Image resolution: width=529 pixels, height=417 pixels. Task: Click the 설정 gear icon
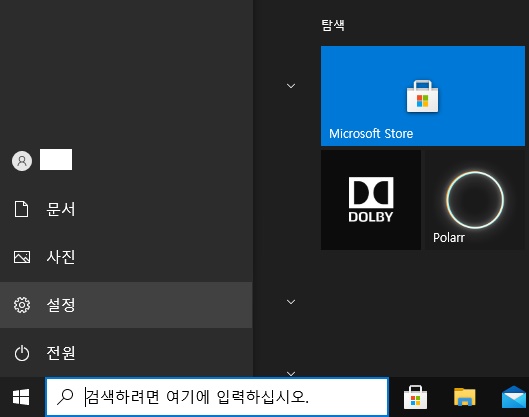coord(22,305)
